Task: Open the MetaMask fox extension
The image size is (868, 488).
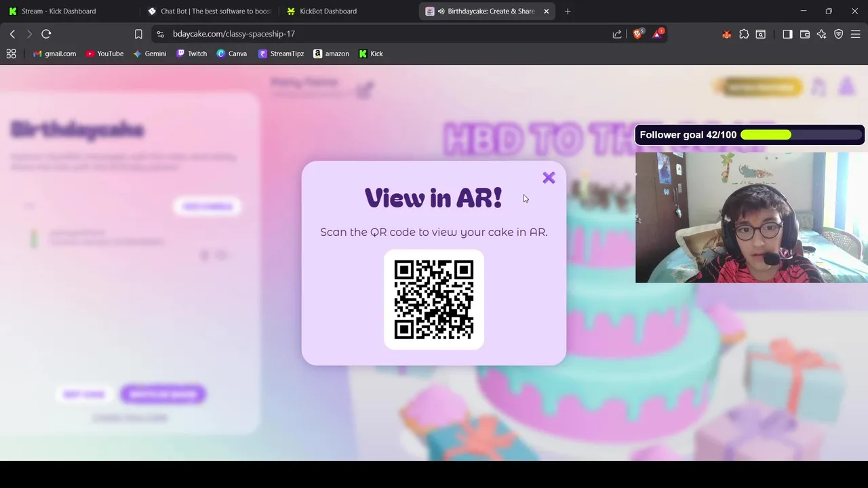Action: (727, 34)
